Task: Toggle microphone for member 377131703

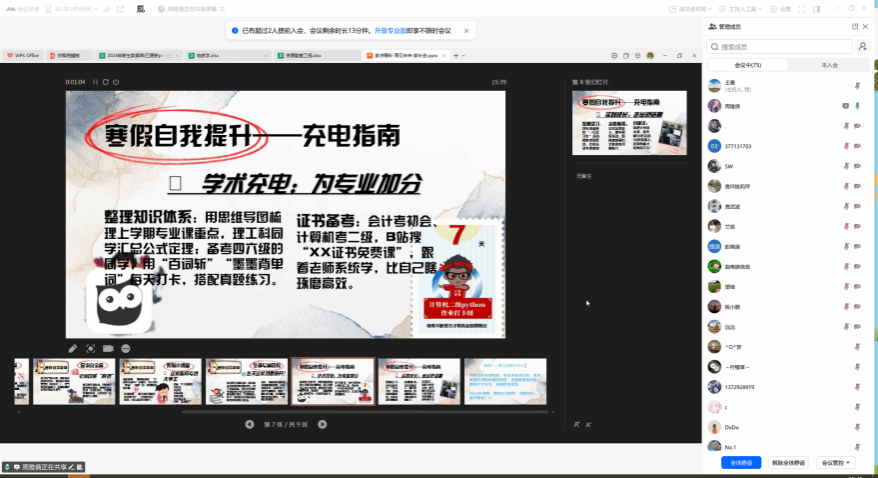Action: point(858,146)
